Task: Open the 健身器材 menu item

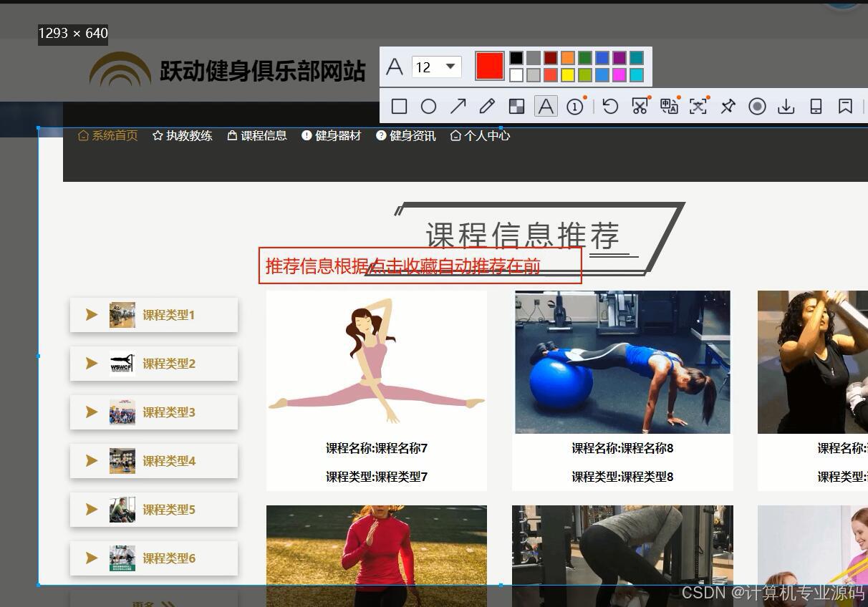Action: coord(332,135)
